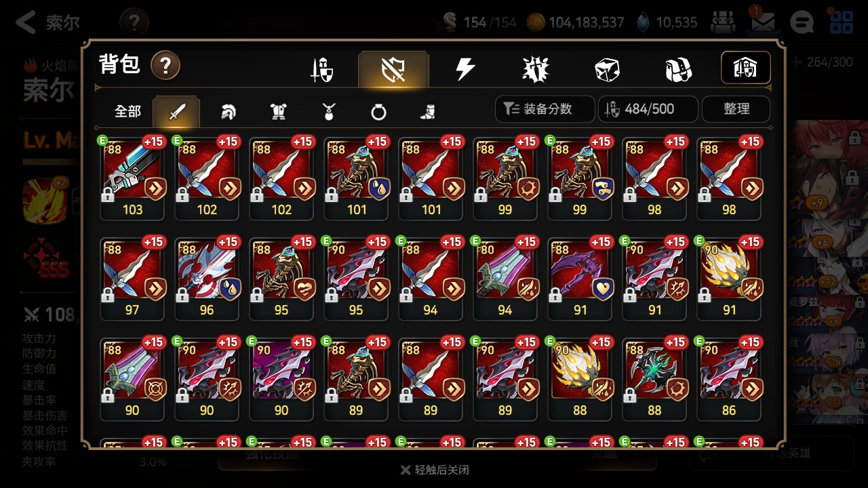The width and height of the screenshot is (868, 488).
Task: Open the backpack question mark help
Action: click(x=165, y=66)
